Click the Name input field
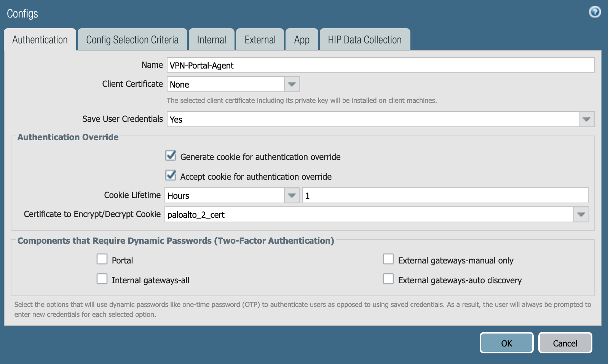 pyautogui.click(x=380, y=65)
